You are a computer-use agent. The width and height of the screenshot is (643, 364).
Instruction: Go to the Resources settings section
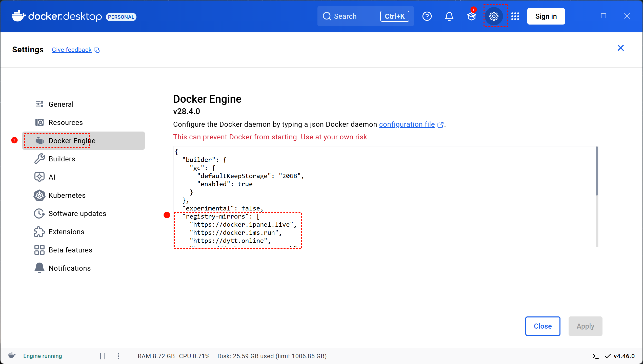[x=65, y=122]
